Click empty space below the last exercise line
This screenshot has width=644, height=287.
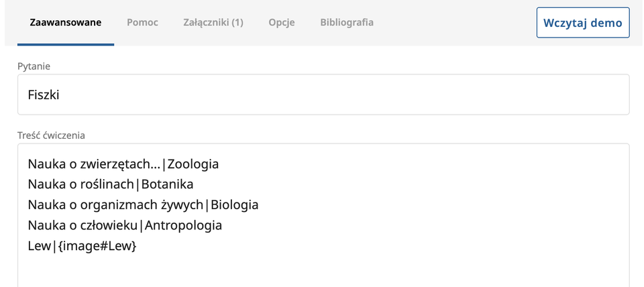coord(323,272)
